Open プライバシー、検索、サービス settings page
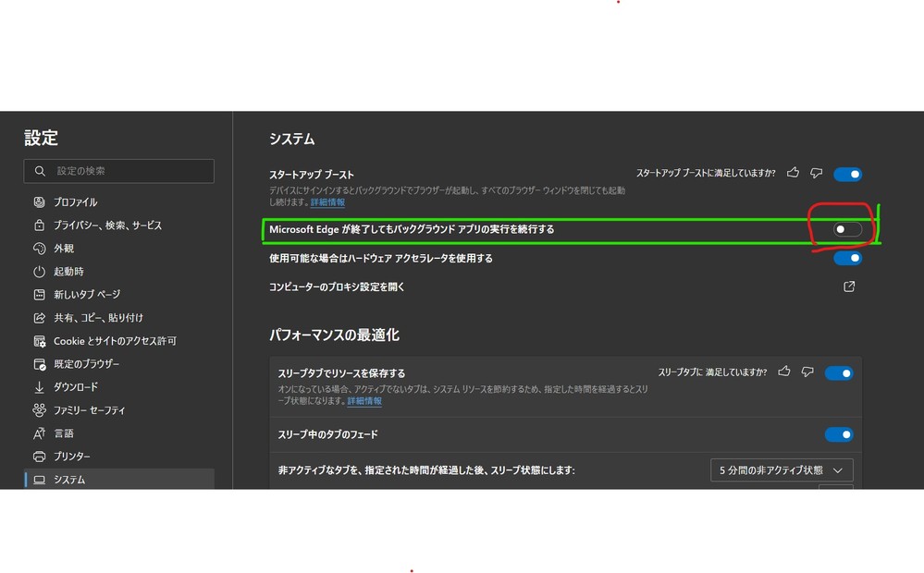The width and height of the screenshot is (924, 573). pyautogui.click(x=107, y=226)
